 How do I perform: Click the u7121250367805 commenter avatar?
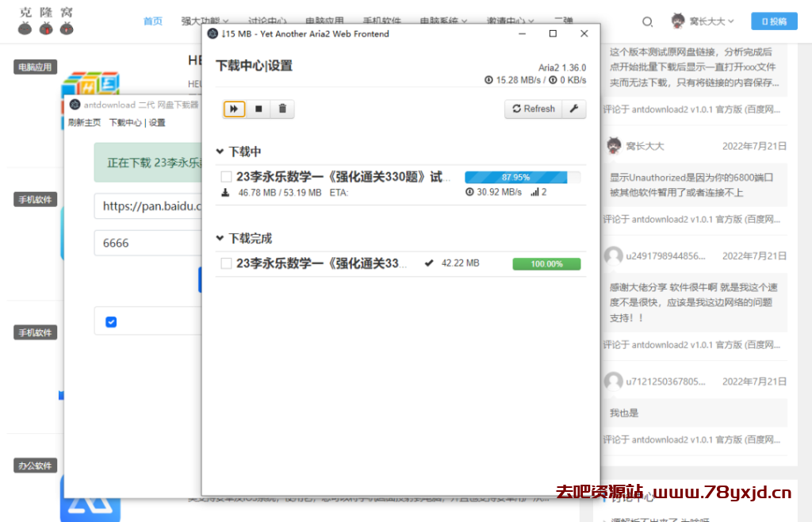coord(614,382)
